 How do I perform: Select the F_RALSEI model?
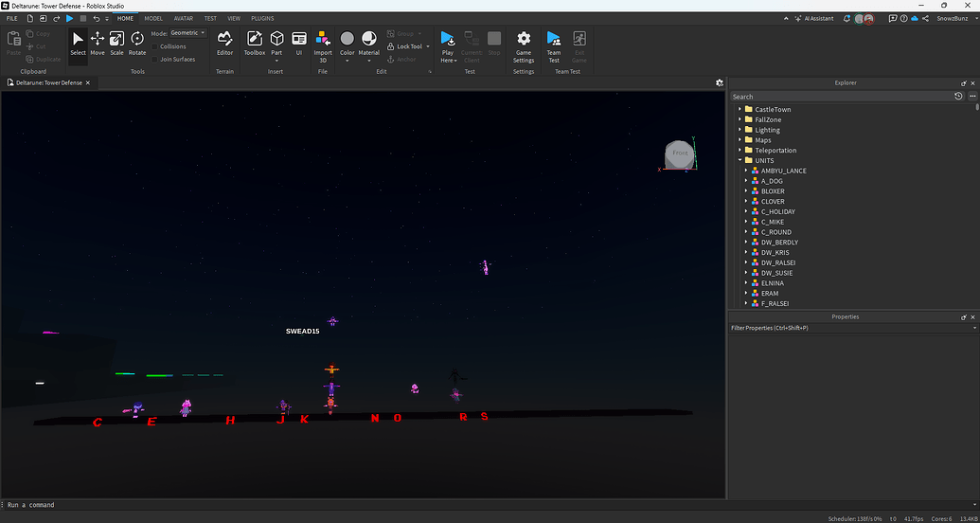775,304
